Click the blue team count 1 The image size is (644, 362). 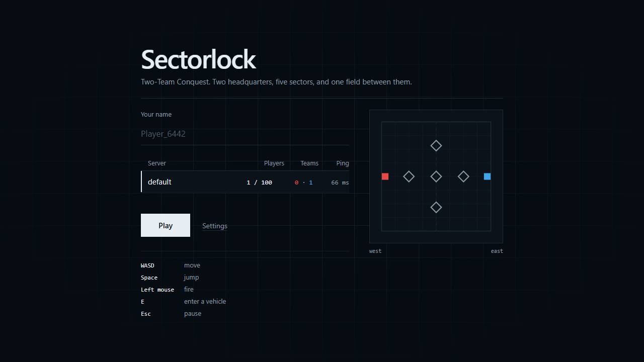(x=311, y=183)
